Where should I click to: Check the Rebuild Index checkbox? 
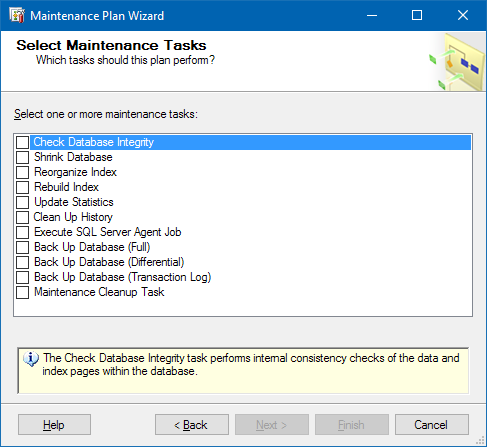[x=23, y=187]
